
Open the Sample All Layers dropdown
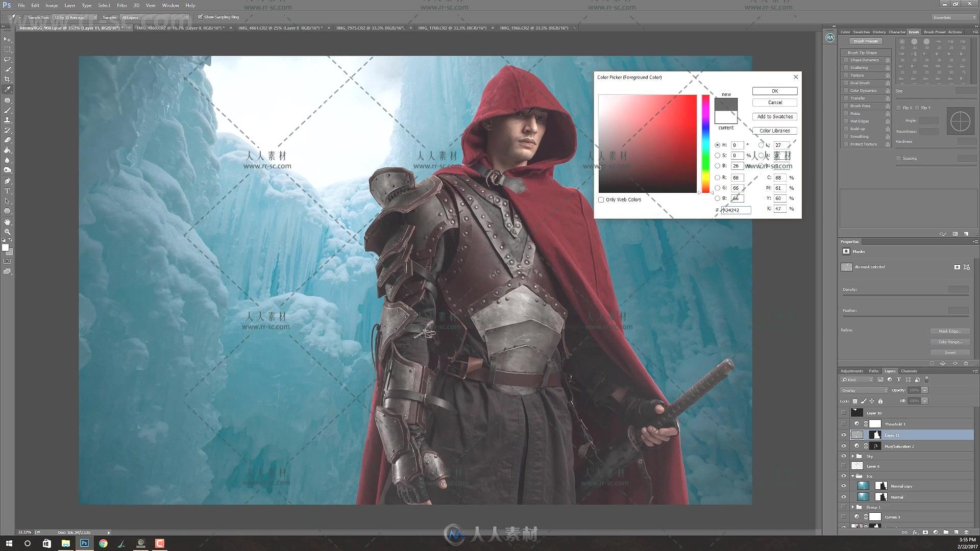[x=155, y=17]
